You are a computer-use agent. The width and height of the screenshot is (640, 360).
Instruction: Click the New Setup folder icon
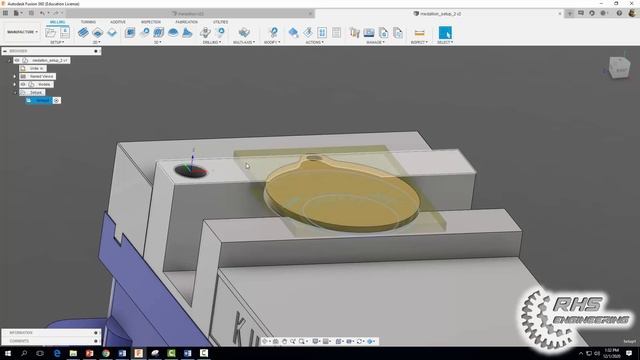tap(51, 32)
